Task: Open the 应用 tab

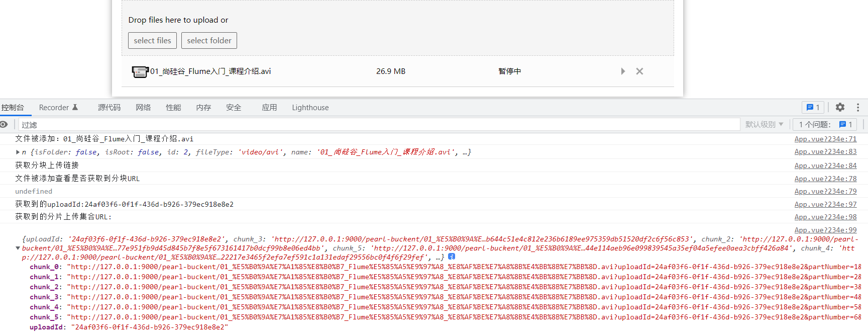Action: tap(269, 107)
